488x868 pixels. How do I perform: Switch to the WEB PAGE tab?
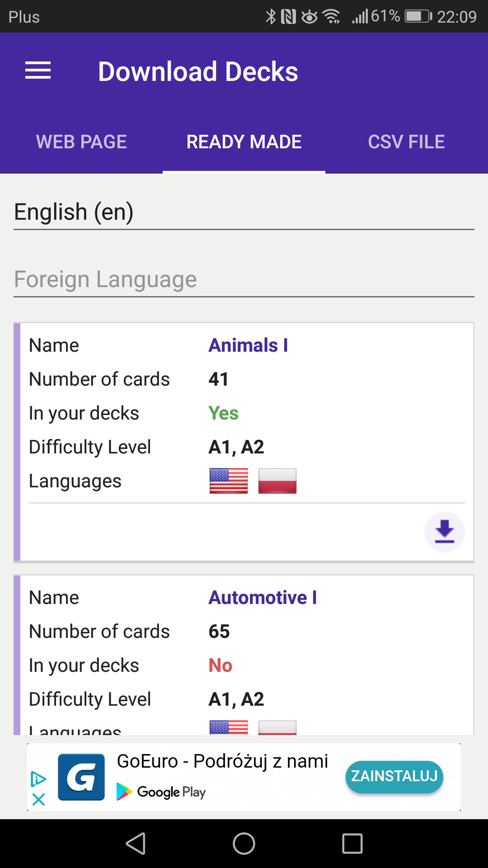click(x=81, y=142)
